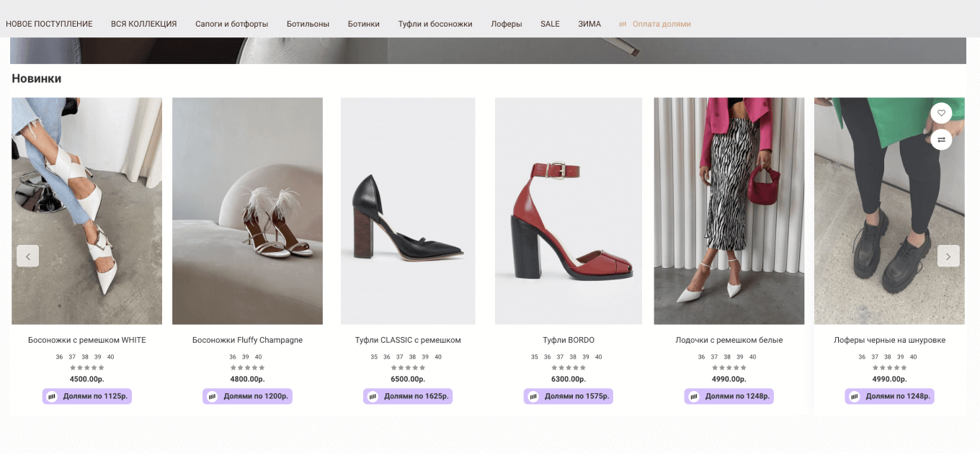Click Долями по 1200р. button
Screen dimensions: 980x453
247,396
